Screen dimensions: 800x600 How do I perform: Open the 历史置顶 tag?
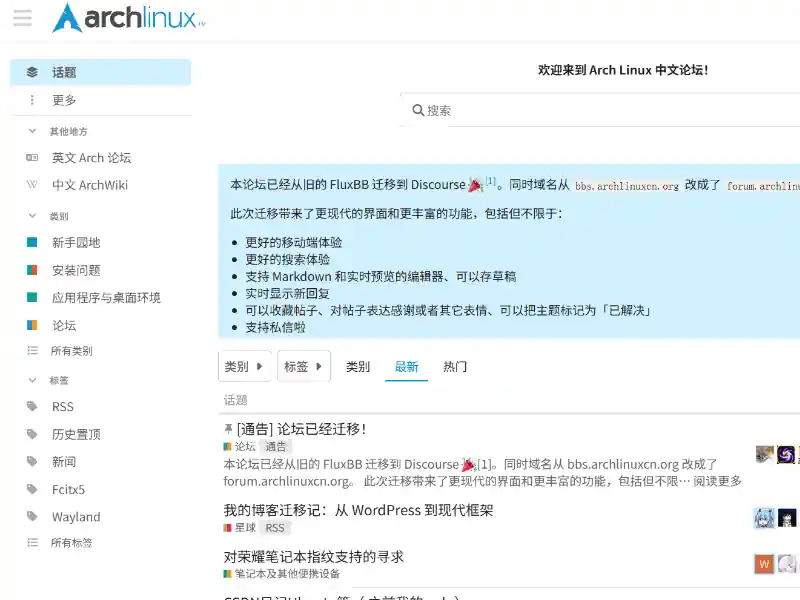tap(76, 434)
